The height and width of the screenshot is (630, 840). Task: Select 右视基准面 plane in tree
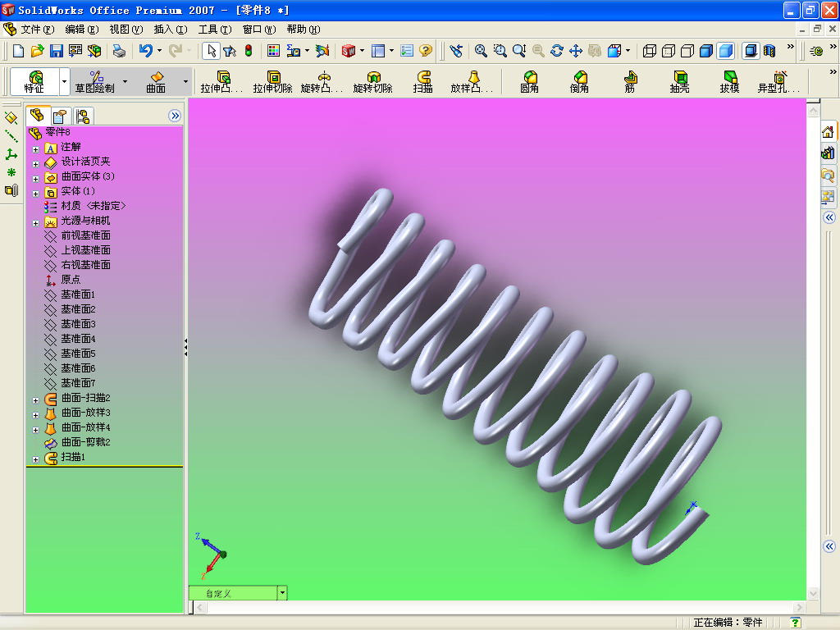click(x=85, y=265)
